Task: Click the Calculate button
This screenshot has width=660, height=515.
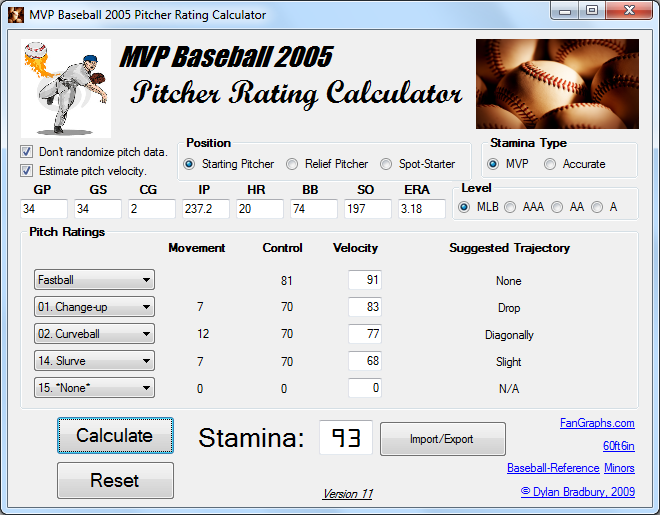Action: (115, 435)
